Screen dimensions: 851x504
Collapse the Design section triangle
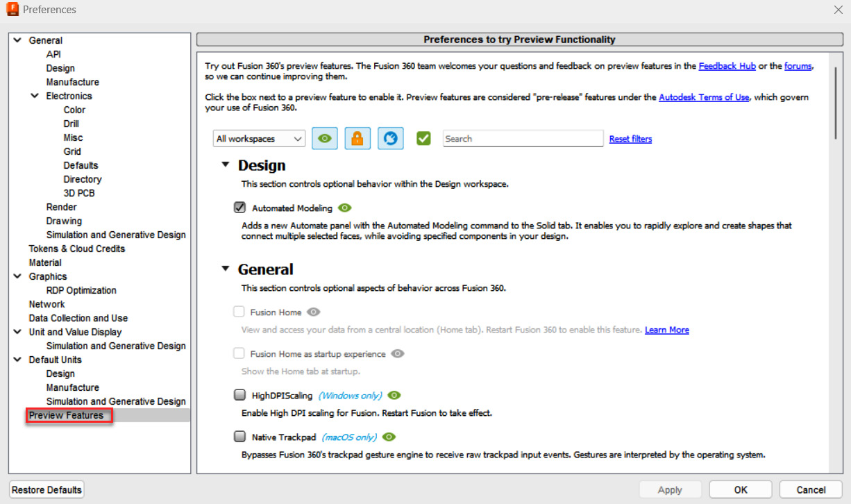coord(225,165)
